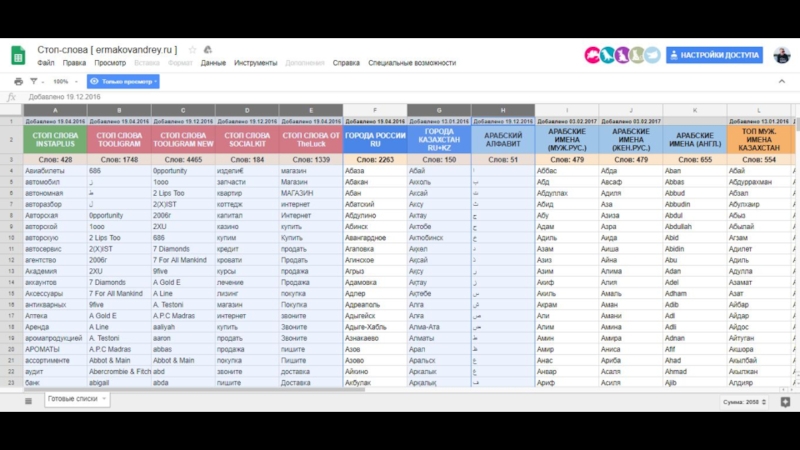The height and width of the screenshot is (450, 800).
Task: Select the Абдуррахман cell
Action: [x=759, y=182]
